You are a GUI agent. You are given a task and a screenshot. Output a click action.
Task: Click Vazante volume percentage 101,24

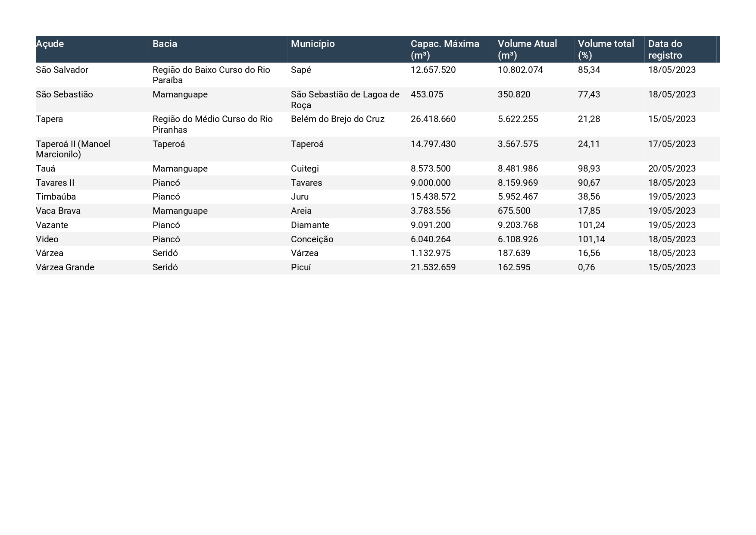tap(591, 225)
